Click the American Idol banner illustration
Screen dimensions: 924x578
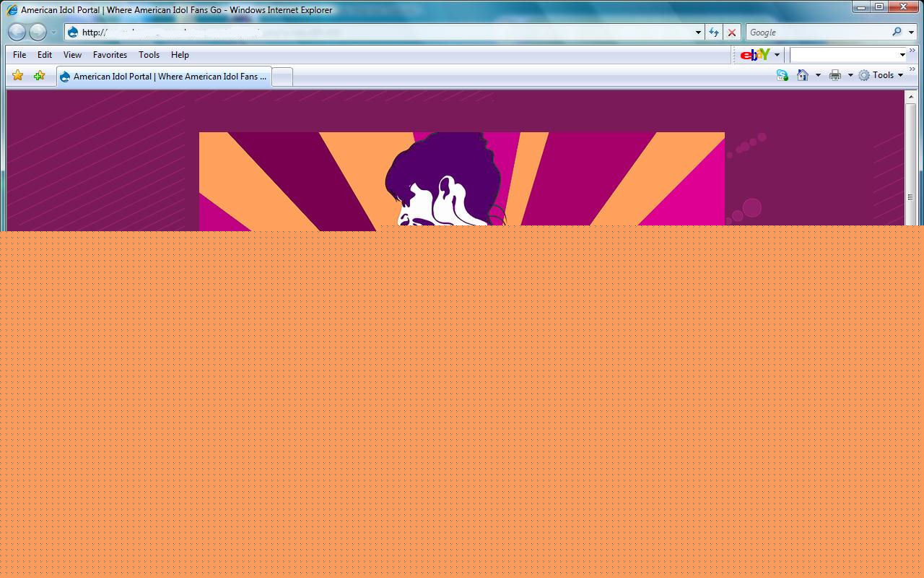pyautogui.click(x=462, y=181)
